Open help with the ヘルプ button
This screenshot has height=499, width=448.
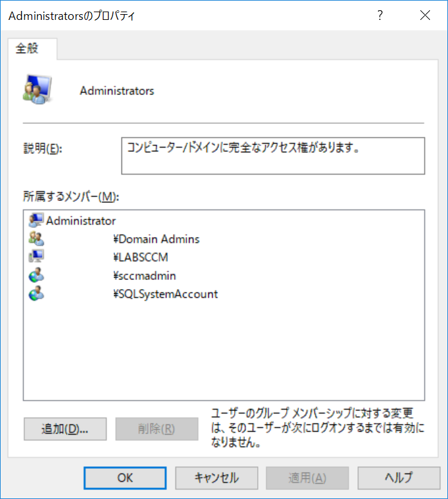(x=399, y=478)
